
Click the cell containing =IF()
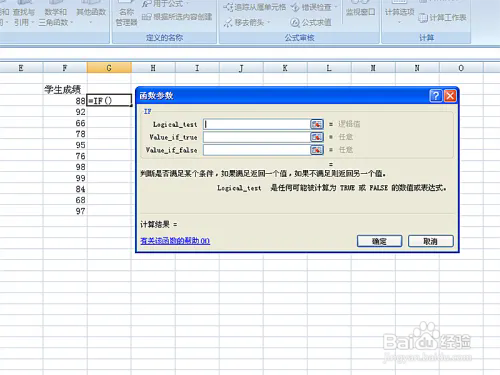click(109, 100)
